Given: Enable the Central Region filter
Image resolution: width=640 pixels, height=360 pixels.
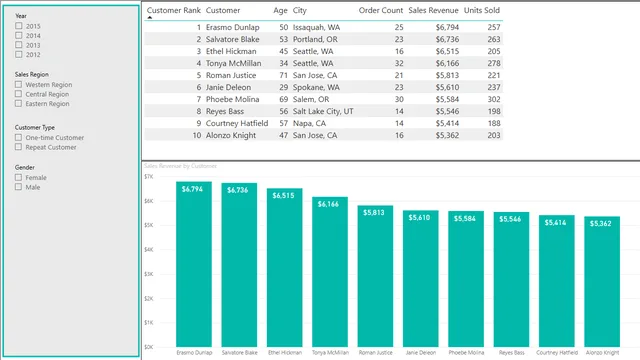Looking at the screenshot, I should click(18, 94).
